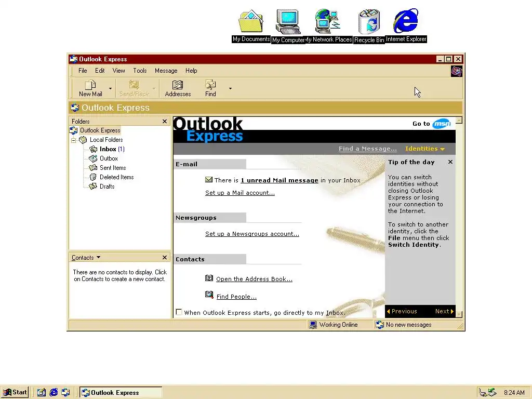Open the Inbox folder icon
The image size is (532, 399).
click(93, 149)
